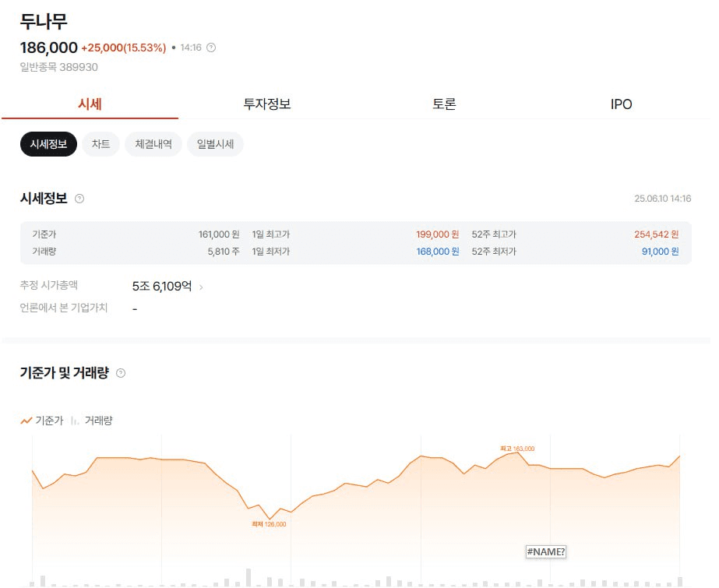The height and width of the screenshot is (588, 719).
Task: Click the 거래량 legend label text
Action: pos(99,421)
